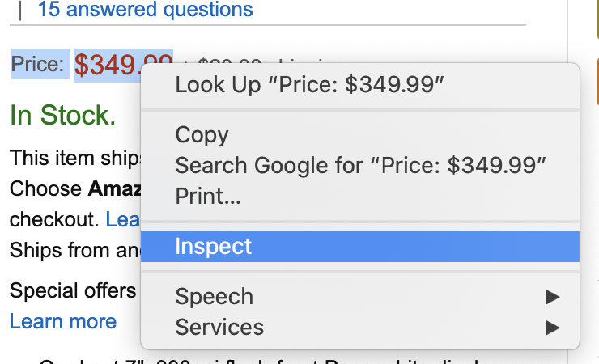Click the highlighted "Price:" label
The width and height of the screenshot is (599, 364).
click(37, 65)
